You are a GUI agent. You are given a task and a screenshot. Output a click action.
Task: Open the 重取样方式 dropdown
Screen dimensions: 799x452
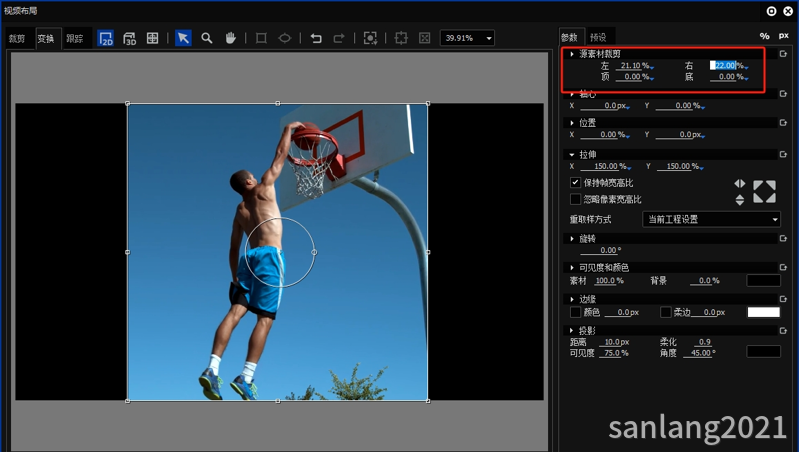[712, 219]
